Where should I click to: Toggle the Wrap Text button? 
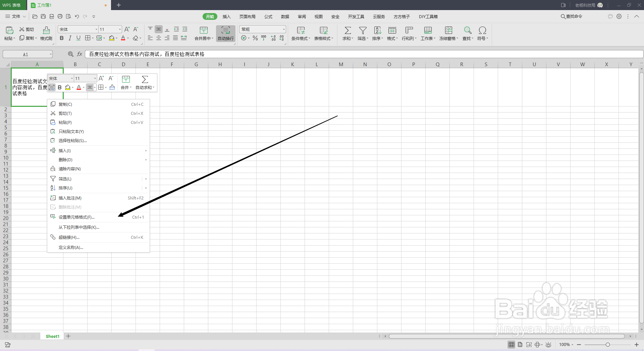click(226, 34)
